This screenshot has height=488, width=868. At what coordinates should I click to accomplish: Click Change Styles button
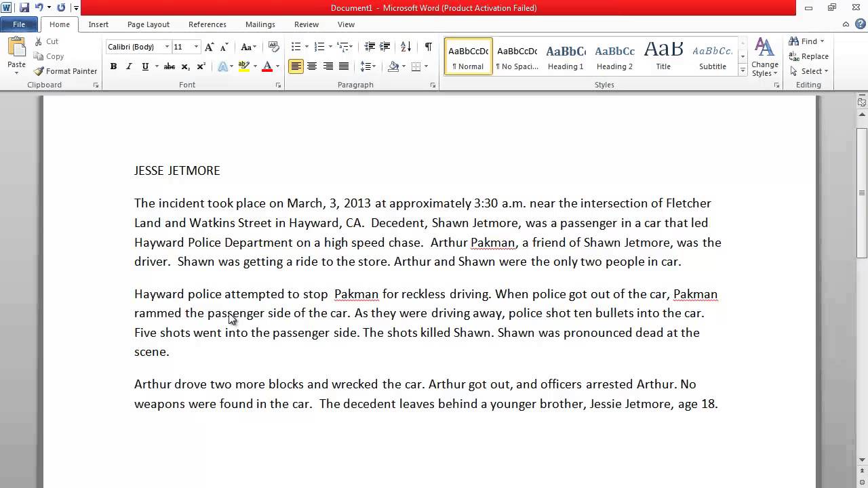(x=765, y=58)
